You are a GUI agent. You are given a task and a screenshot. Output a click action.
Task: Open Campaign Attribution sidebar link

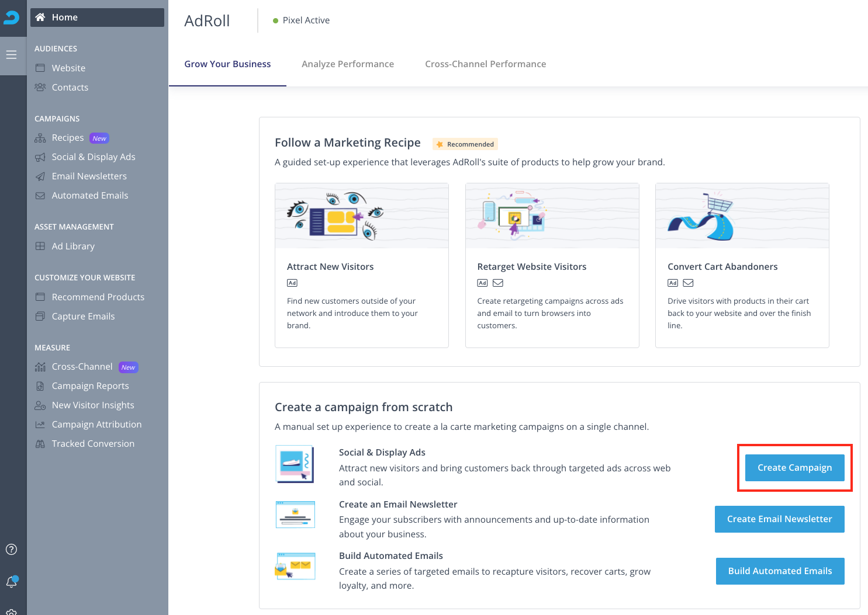point(96,425)
